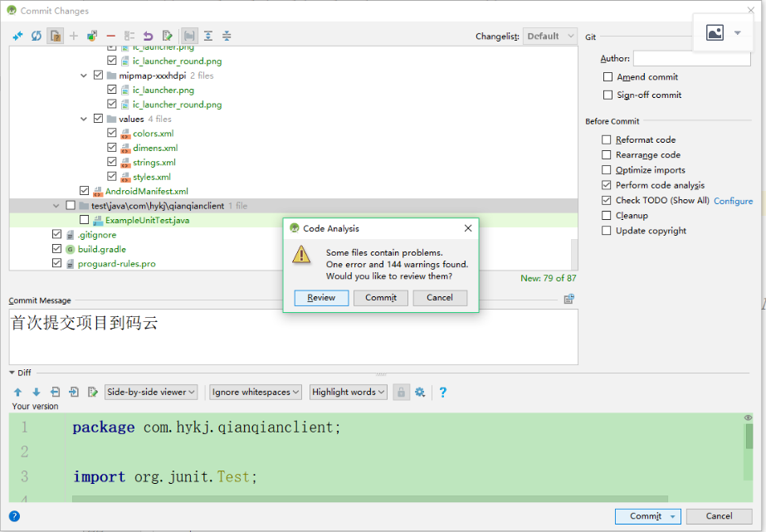Viewport: 766px width, 532px height.
Task: Close the Code Analysis dialog
Action: tap(468, 228)
